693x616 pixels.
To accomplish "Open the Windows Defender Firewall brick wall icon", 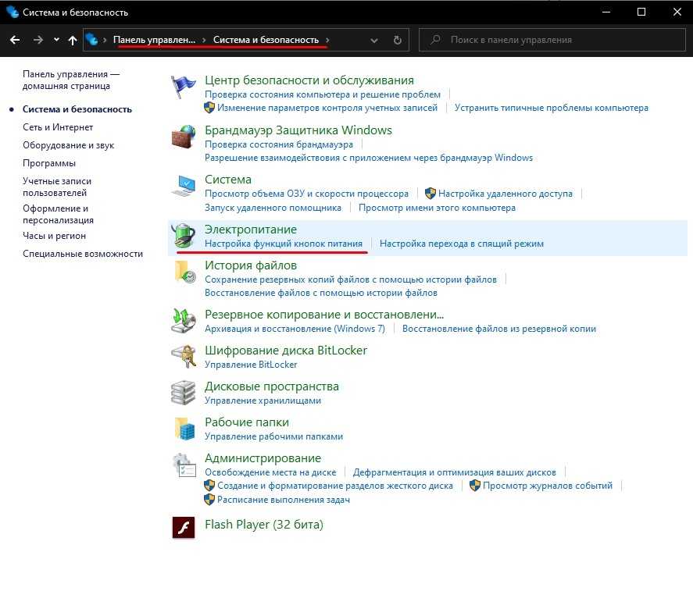I will point(184,137).
